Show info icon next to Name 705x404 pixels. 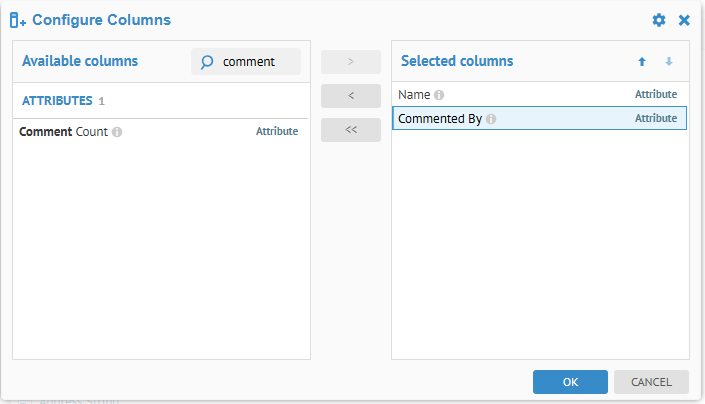tap(439, 95)
